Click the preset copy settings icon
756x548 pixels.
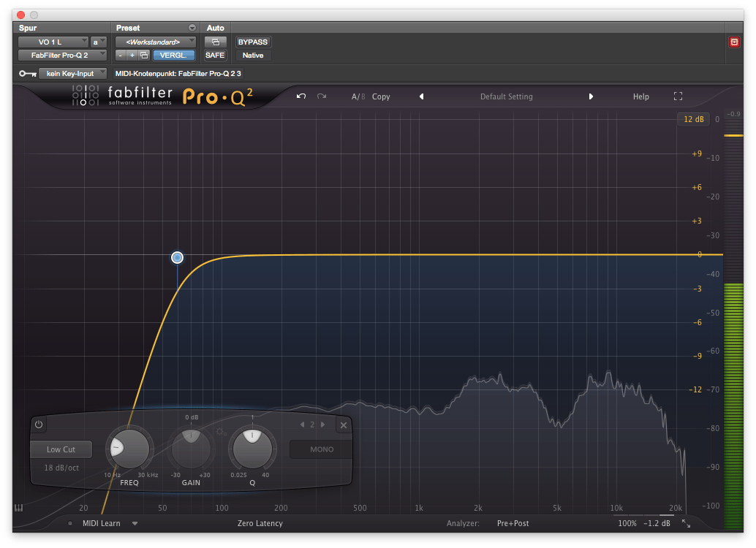click(x=144, y=56)
